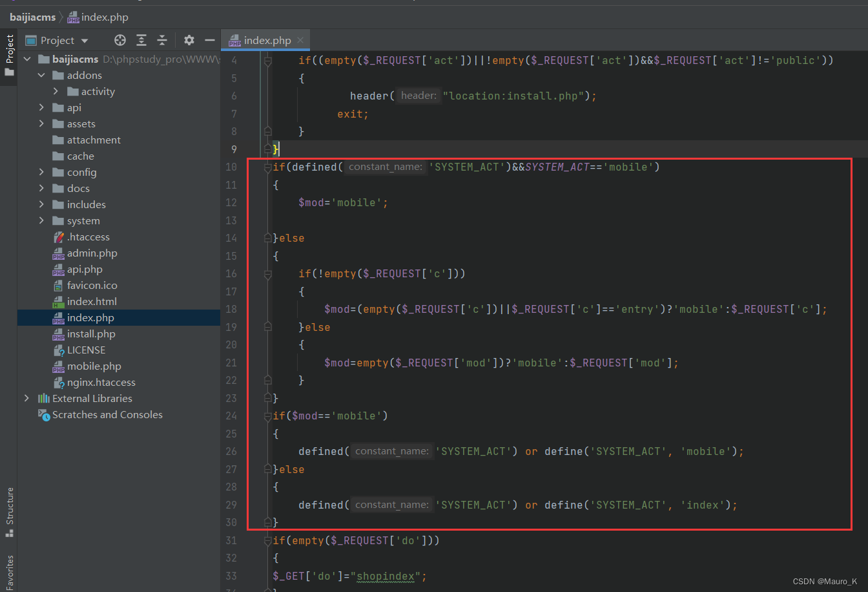The image size is (868, 592).
Task: Open Scratches and Consoles
Action: click(107, 415)
